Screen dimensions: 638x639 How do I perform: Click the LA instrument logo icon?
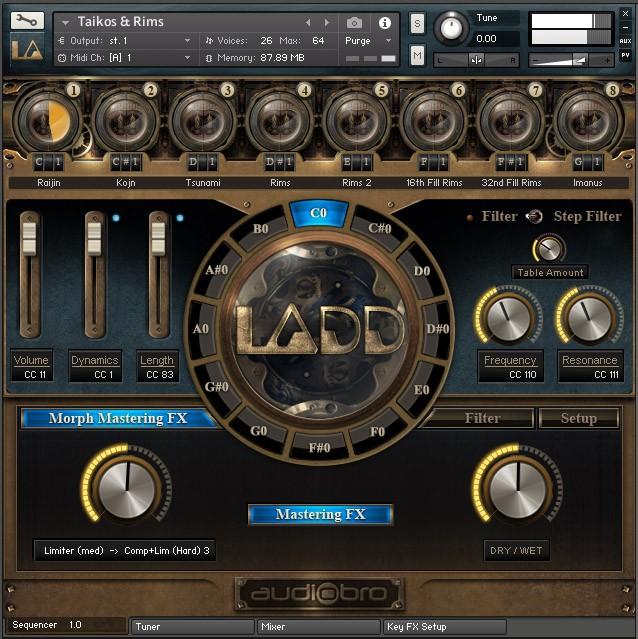point(27,50)
